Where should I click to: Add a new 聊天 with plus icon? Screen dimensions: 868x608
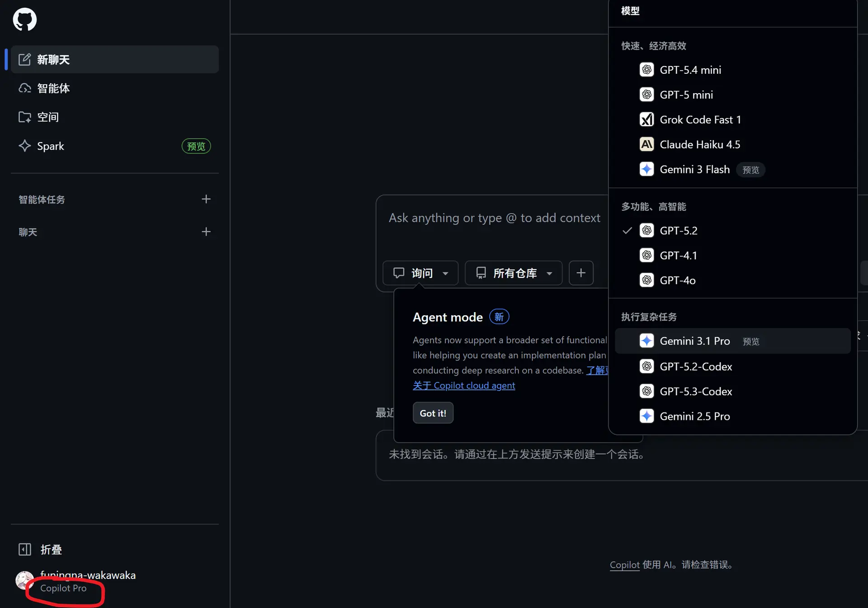pos(206,232)
